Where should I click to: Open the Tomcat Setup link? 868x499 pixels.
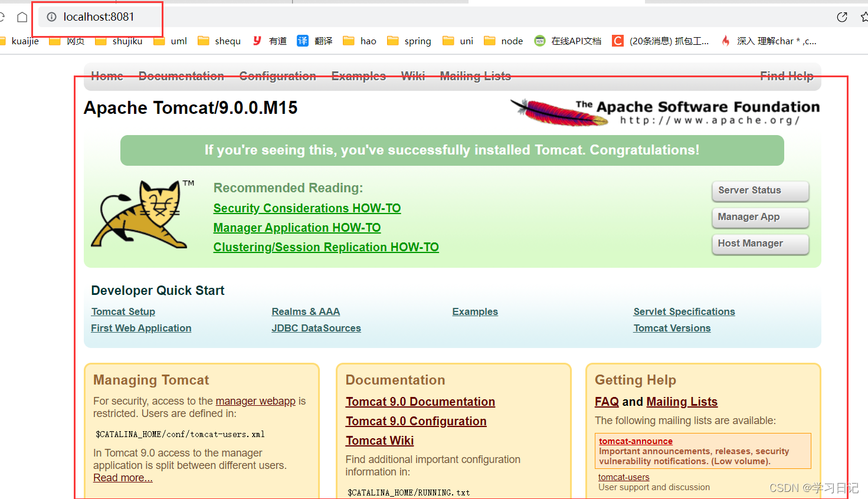(123, 311)
